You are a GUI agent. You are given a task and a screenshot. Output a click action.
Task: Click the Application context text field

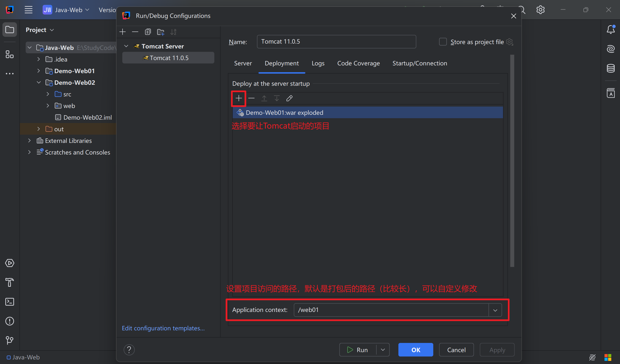(391, 310)
